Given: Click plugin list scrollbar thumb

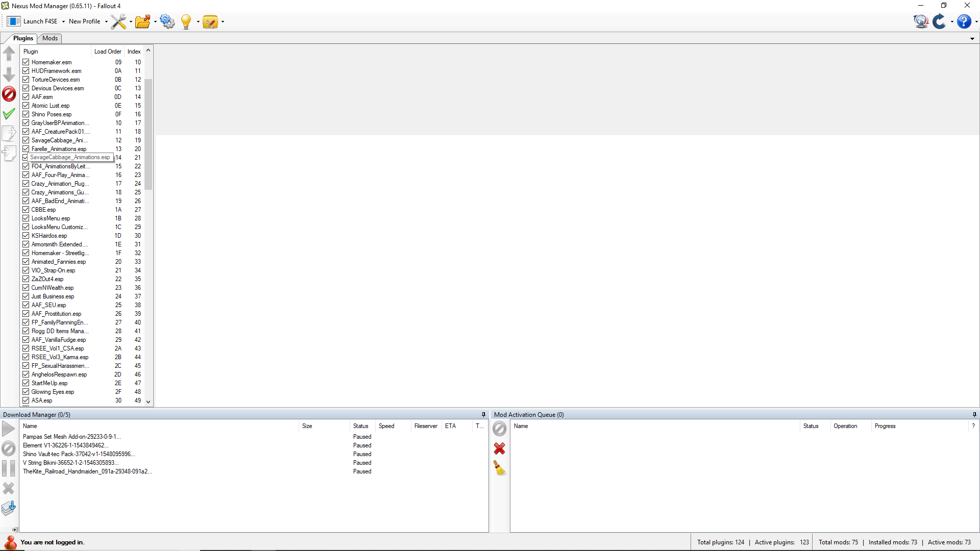Looking at the screenshot, I should point(149,134).
